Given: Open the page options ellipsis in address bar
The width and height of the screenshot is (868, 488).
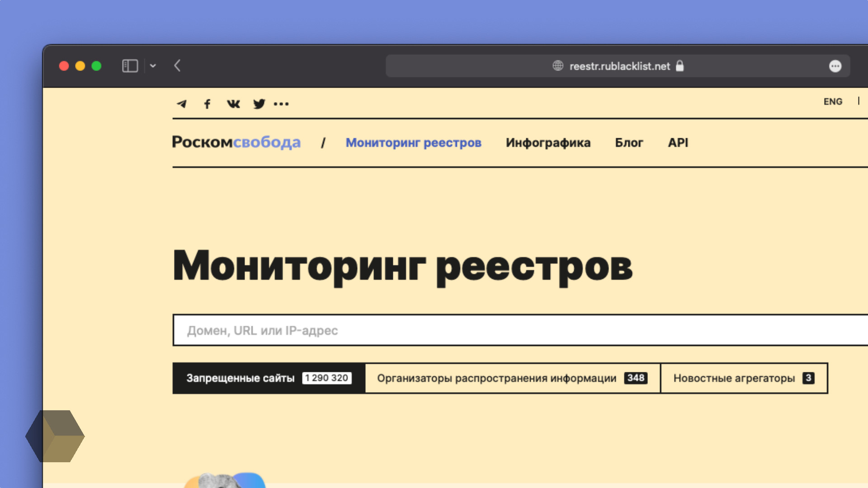Looking at the screenshot, I should coord(835,66).
